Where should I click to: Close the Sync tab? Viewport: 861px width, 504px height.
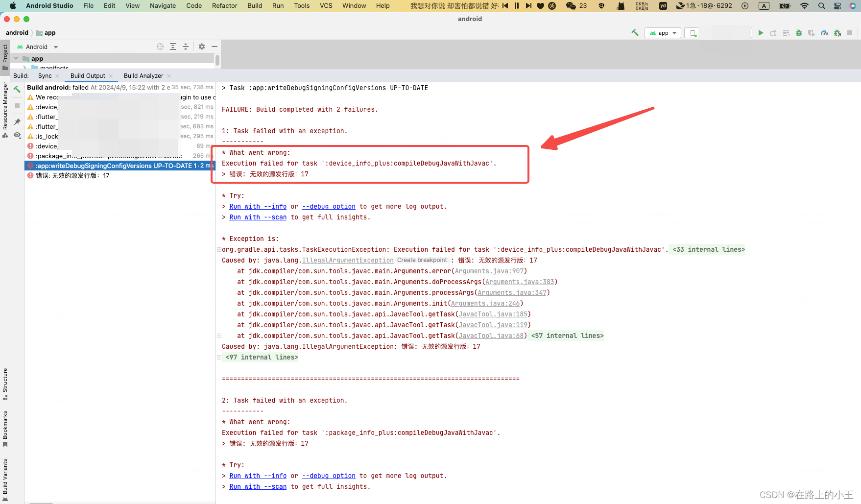coord(57,76)
